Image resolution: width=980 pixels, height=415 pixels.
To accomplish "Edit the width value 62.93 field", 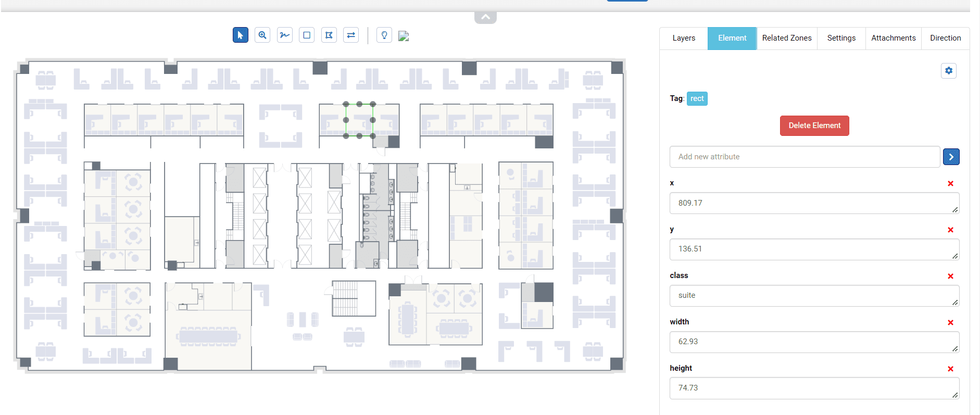I will click(814, 342).
